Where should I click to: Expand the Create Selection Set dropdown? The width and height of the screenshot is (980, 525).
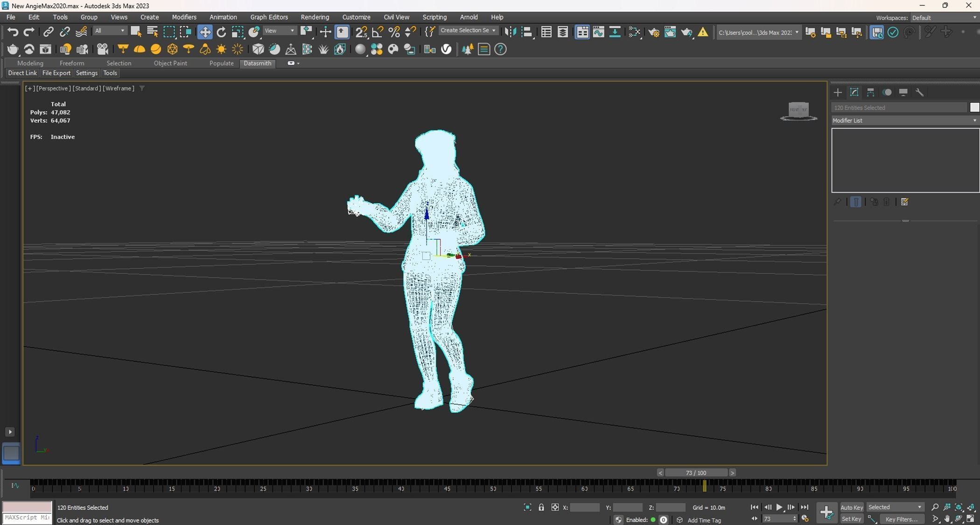pos(468,30)
